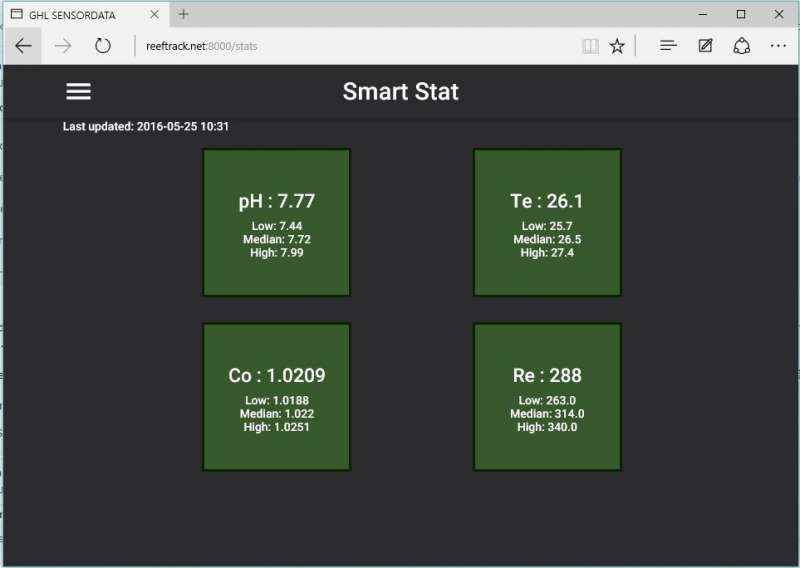Click the Last updated timestamp text

pos(146,127)
